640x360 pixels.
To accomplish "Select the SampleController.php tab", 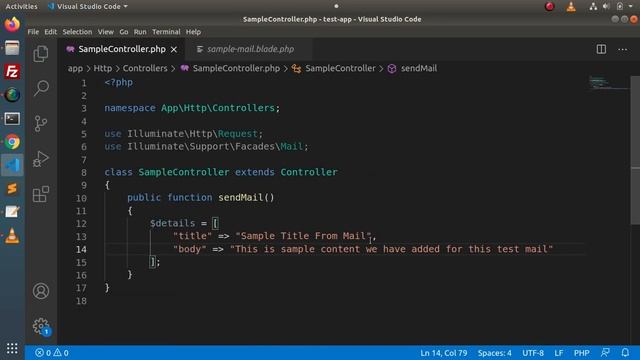I will coord(122,49).
